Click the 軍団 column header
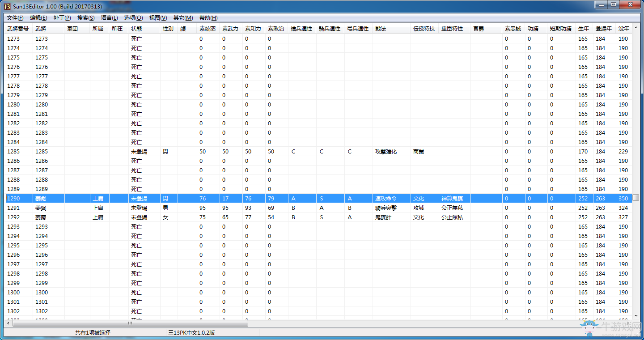 coord(77,29)
